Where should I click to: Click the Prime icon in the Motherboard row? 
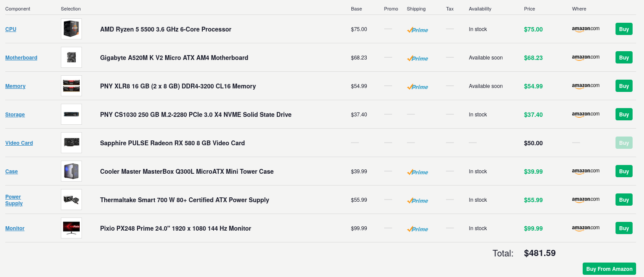[x=418, y=58]
